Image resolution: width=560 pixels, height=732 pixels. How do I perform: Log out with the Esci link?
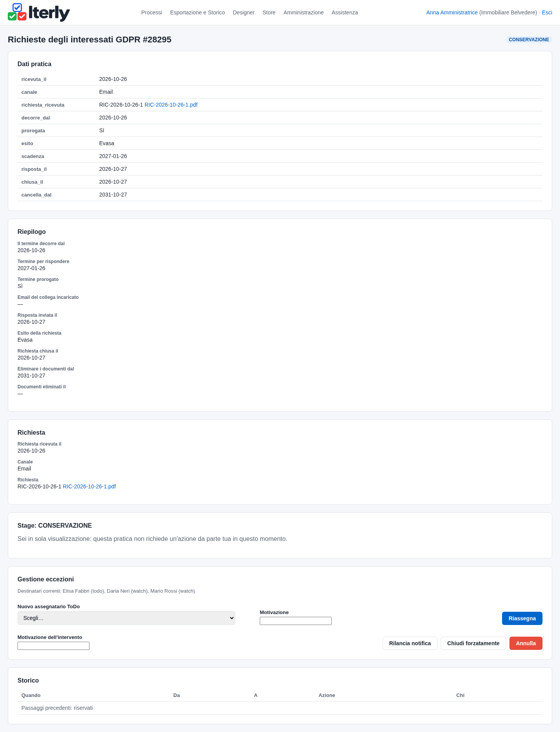tap(547, 12)
